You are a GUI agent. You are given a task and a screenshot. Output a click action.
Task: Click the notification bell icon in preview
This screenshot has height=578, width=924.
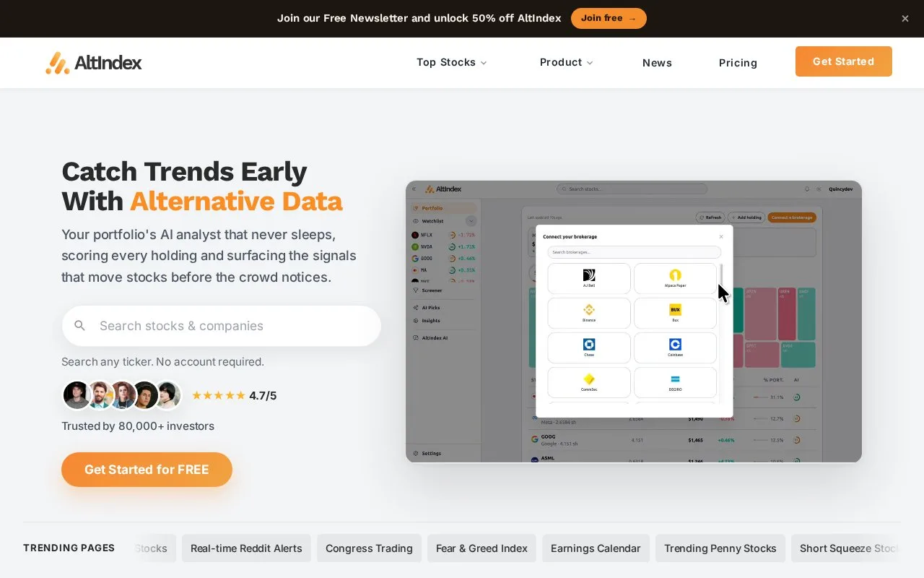[807, 189]
